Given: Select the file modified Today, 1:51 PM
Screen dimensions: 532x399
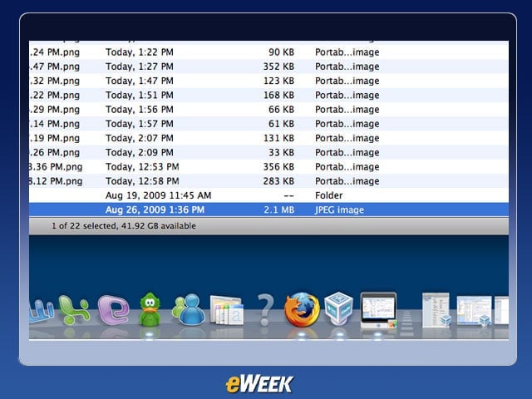Looking at the screenshot, I should coord(268,95).
